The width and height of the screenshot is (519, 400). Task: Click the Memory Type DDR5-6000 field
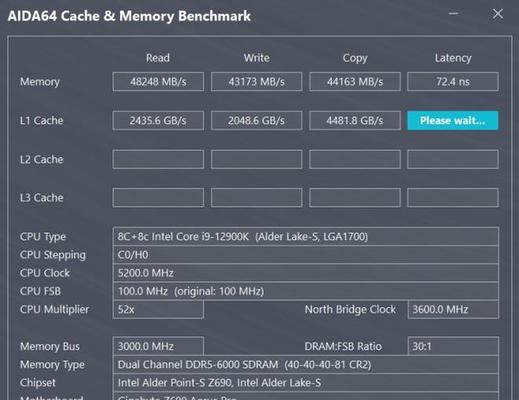306,364
